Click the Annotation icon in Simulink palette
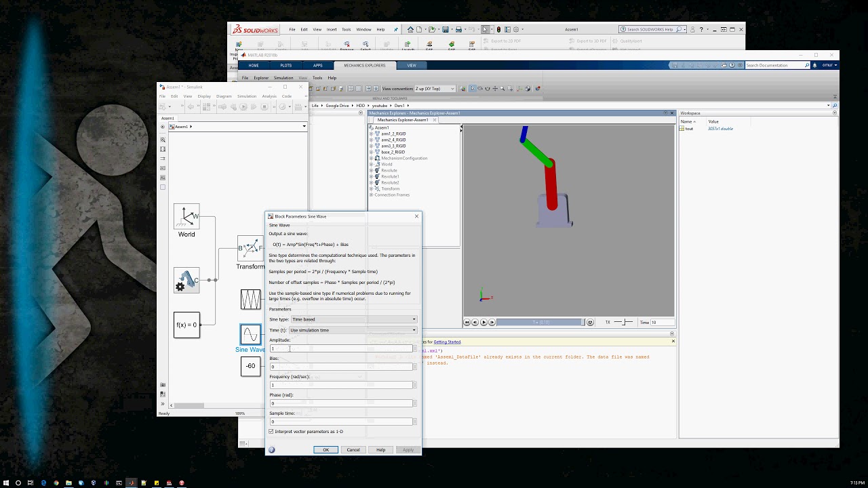868x488 pixels. tap(163, 168)
